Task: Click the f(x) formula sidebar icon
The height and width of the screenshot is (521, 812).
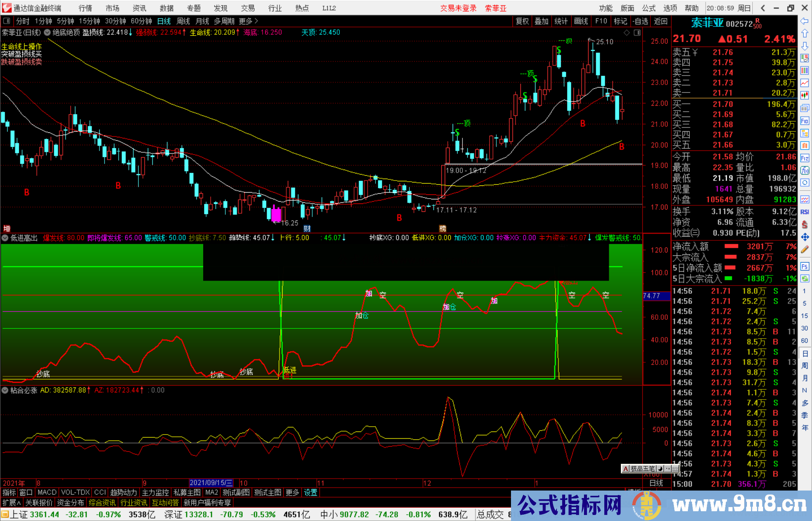Action: click(x=804, y=170)
